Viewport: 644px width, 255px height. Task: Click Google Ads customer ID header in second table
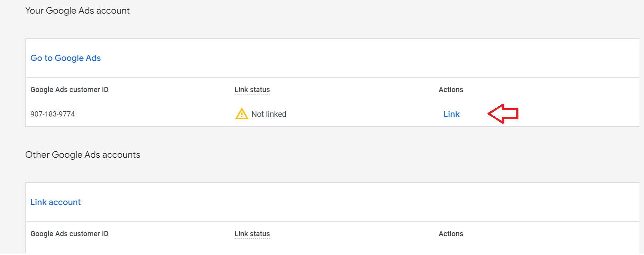pos(69,234)
